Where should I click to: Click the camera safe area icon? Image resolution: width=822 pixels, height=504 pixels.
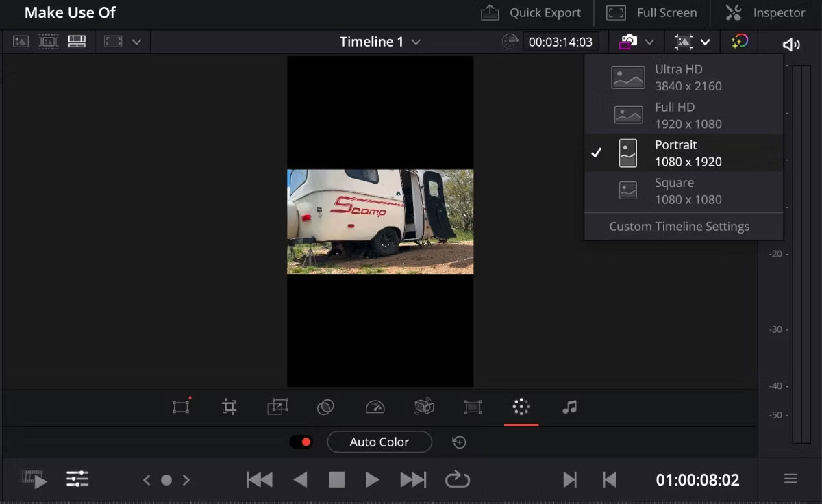(628, 42)
